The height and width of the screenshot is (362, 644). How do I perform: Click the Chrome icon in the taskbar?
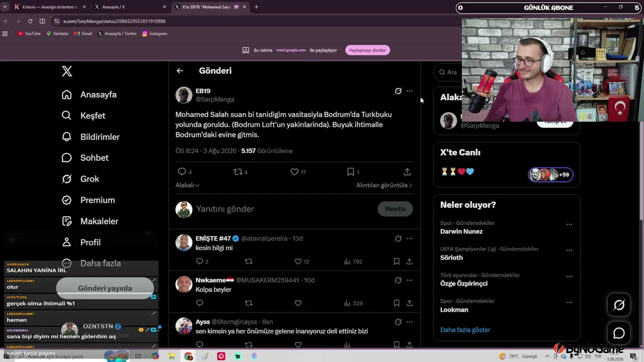[x=188, y=356]
